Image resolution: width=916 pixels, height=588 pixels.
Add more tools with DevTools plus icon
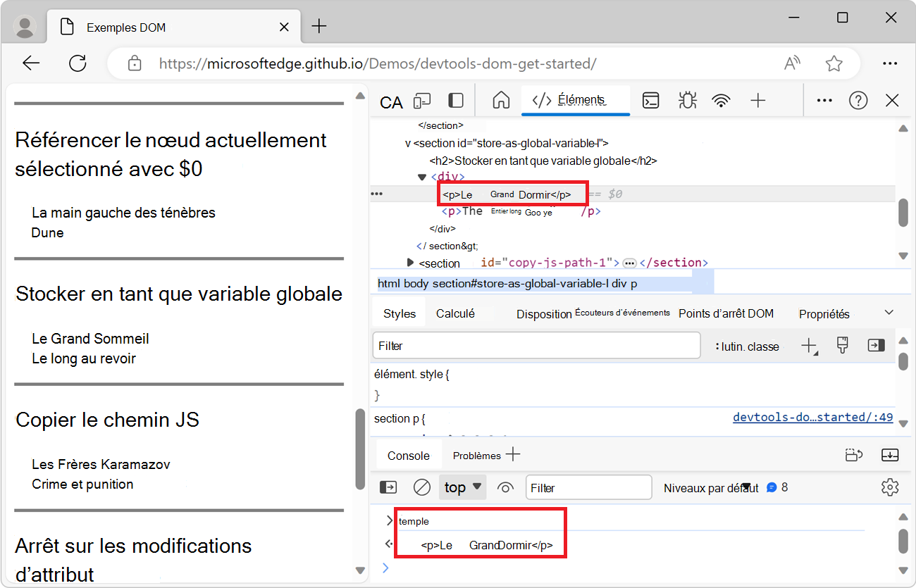pyautogui.click(x=757, y=101)
